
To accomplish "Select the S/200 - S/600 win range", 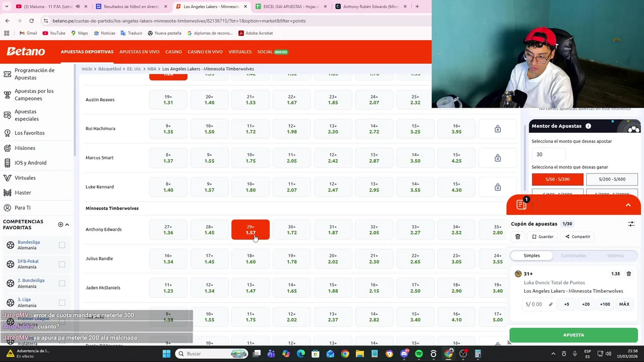I will coord(612,179).
